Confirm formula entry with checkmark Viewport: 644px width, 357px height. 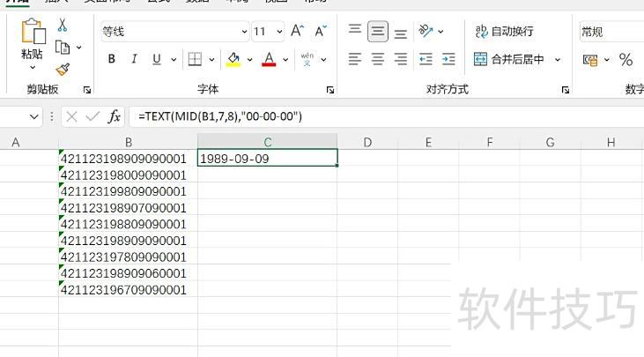tap(93, 116)
